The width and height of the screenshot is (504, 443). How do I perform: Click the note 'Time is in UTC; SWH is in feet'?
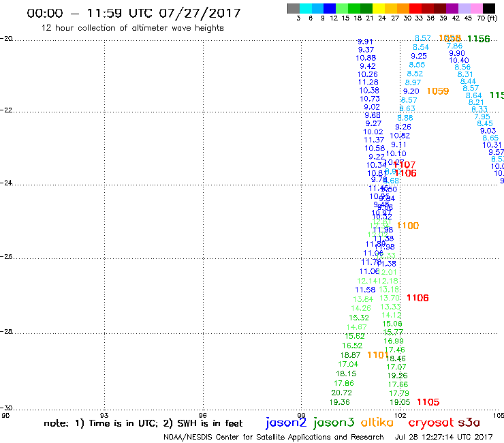tap(143, 423)
